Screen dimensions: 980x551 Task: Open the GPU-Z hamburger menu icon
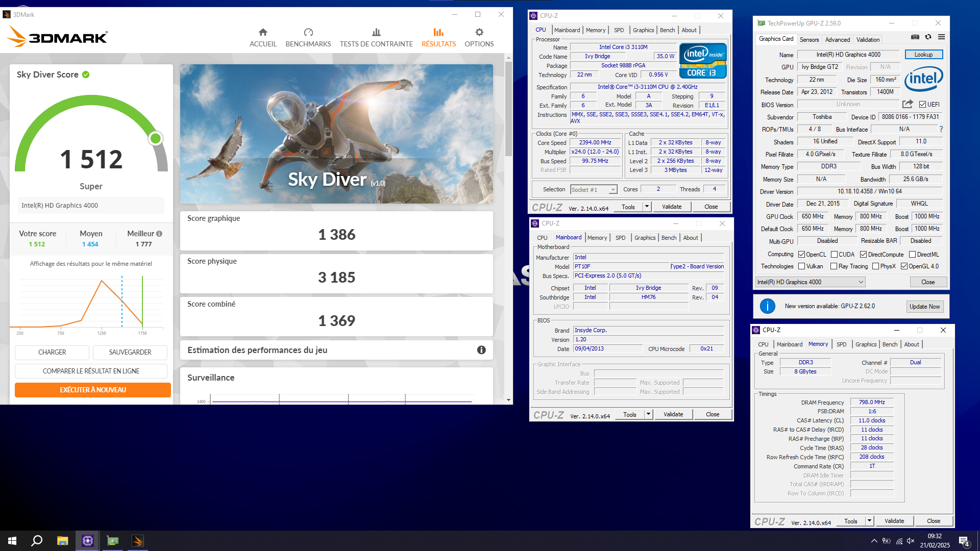point(942,37)
